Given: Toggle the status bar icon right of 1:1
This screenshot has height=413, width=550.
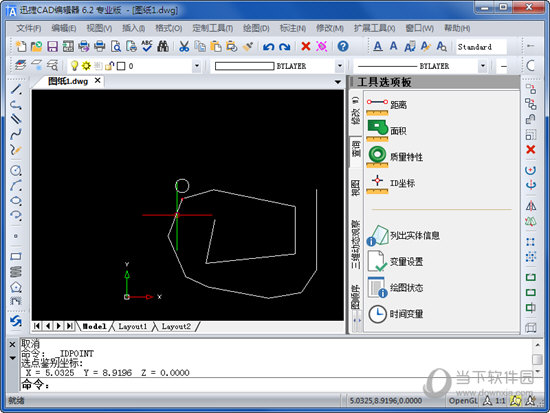Looking at the screenshot, I should click(x=515, y=400).
